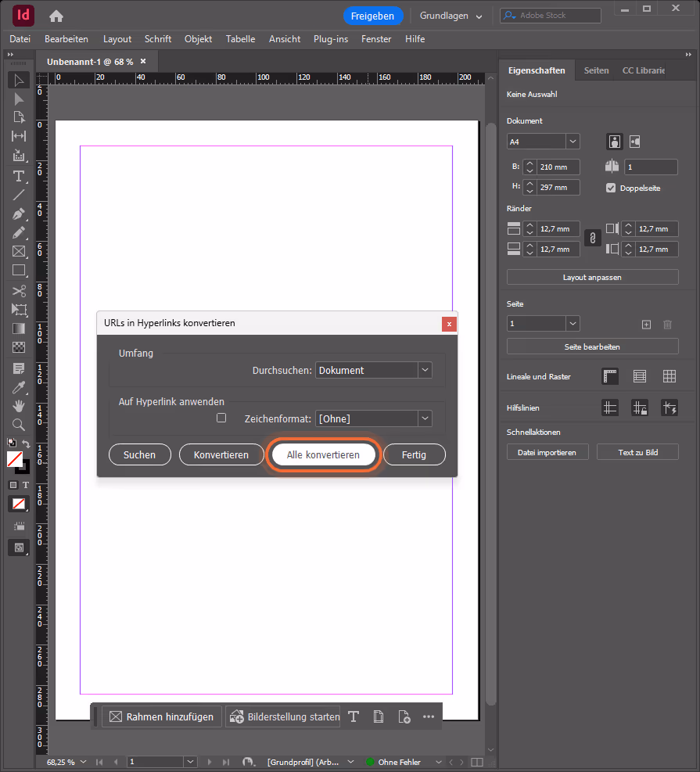Set landscape page orientation icon
Image resolution: width=700 pixels, height=772 pixels.
(635, 142)
